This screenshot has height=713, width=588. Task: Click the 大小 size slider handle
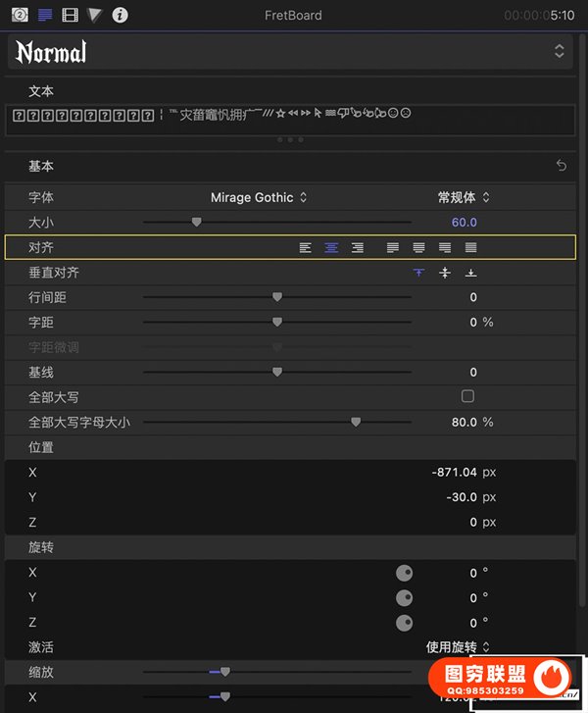pos(196,222)
